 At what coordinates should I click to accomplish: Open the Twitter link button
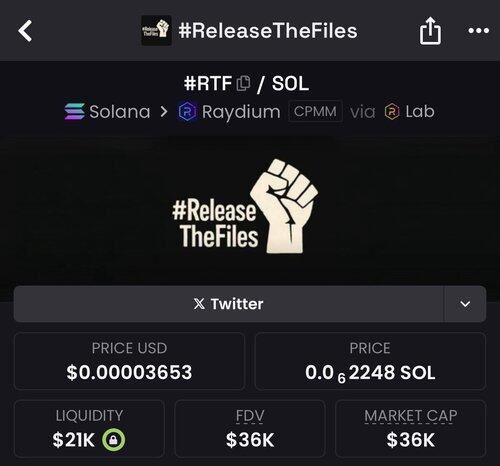(x=229, y=304)
